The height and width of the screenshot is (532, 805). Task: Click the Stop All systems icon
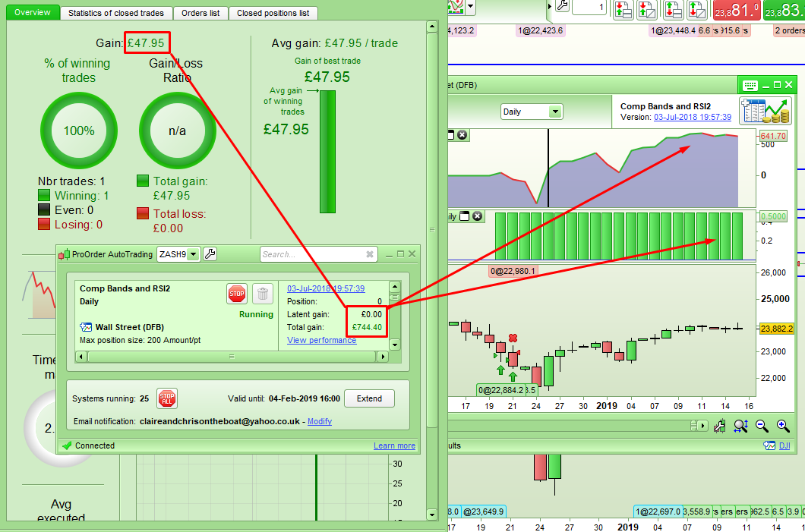167,398
